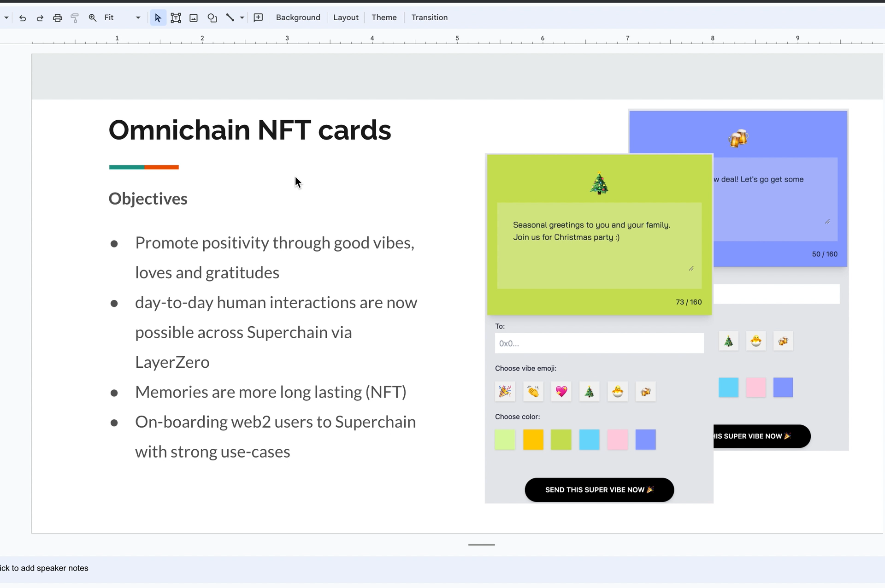Choose the light green color swatch

click(x=505, y=440)
